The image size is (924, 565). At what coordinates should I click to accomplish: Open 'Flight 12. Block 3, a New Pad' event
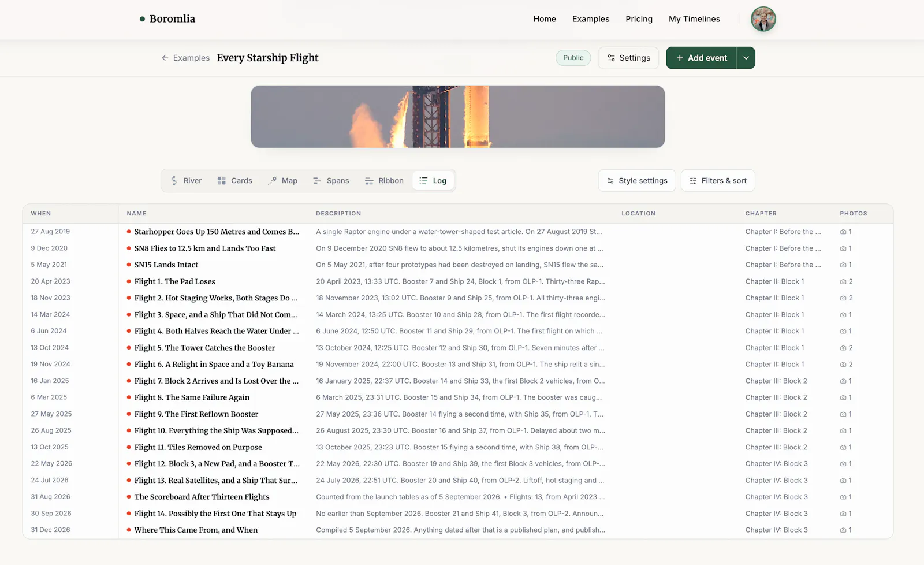point(217,464)
